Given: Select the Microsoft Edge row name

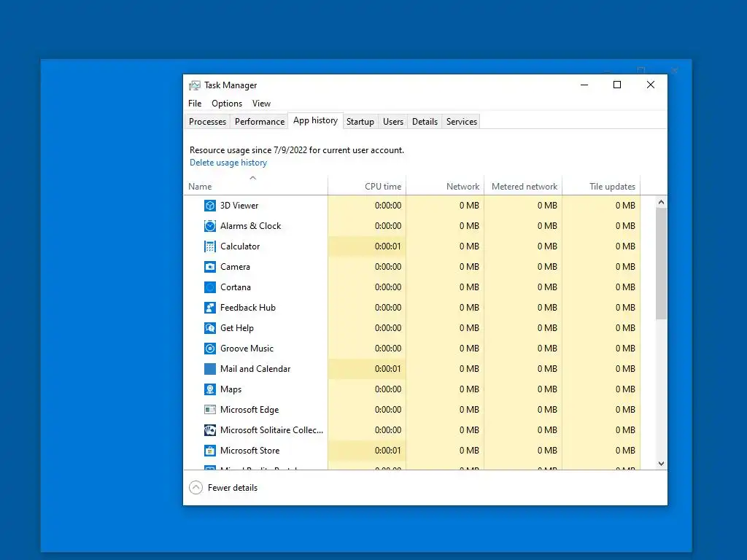Looking at the screenshot, I should tap(249, 410).
